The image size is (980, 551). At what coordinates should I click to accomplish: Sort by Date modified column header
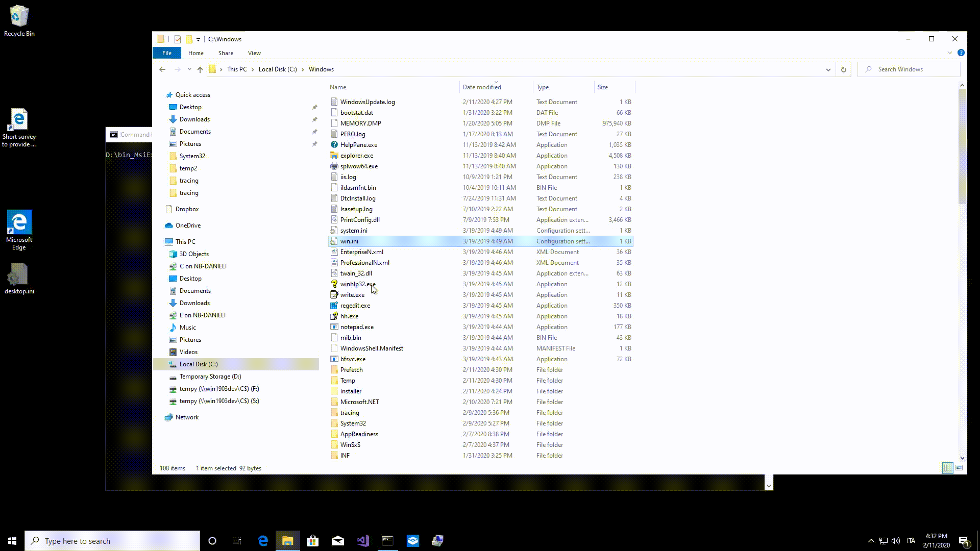coord(482,87)
